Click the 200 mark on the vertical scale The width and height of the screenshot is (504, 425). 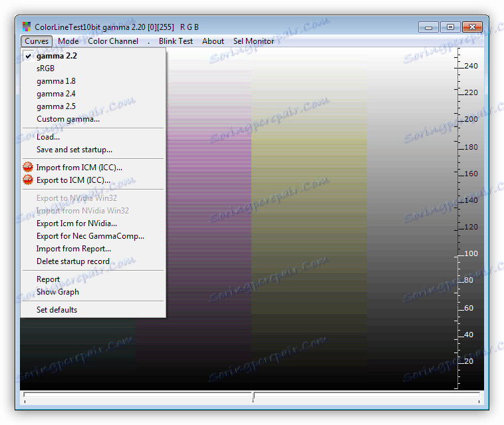click(x=471, y=119)
